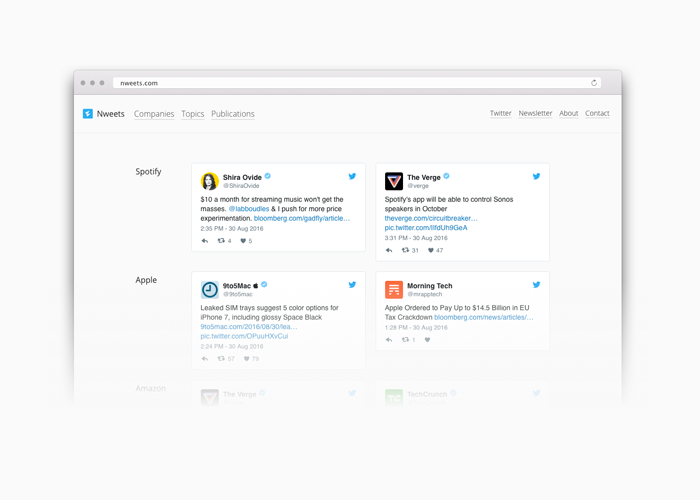
Task: Click the nweets.com address bar
Action: click(x=356, y=83)
